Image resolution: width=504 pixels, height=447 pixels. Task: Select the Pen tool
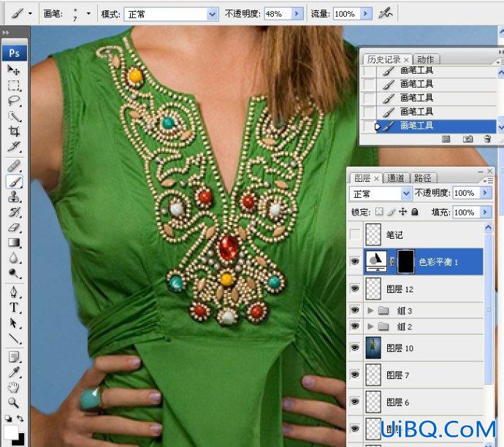tap(13, 291)
